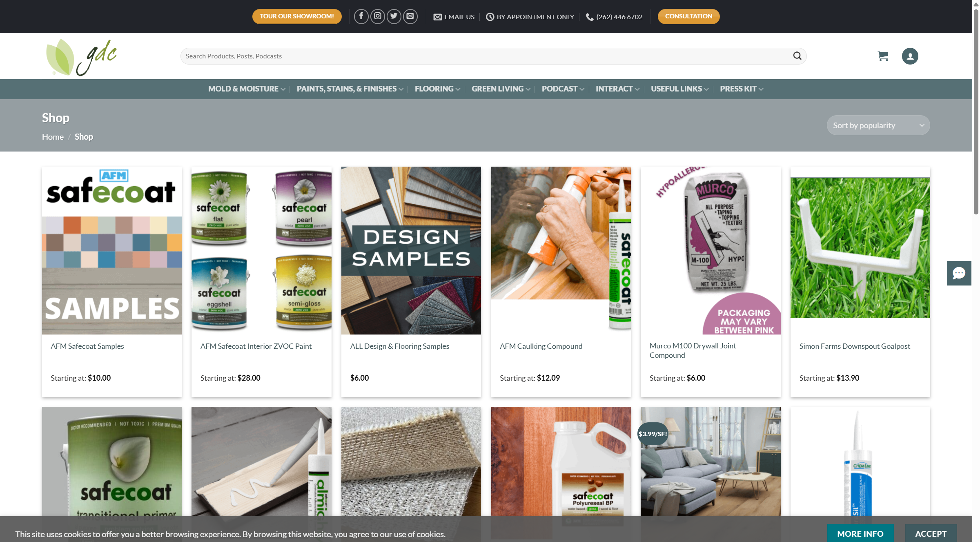This screenshot has height=542, width=980.
Task: Open the Instagram social icon
Action: click(x=377, y=16)
